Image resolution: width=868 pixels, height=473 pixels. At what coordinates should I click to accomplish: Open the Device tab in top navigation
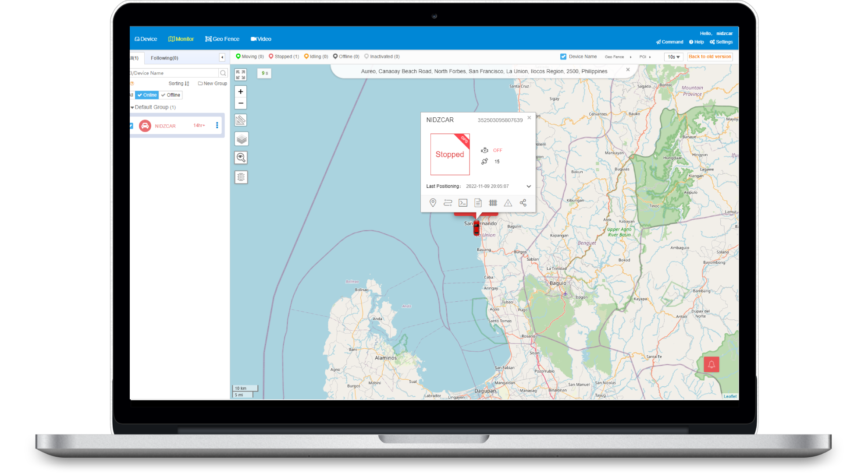146,39
